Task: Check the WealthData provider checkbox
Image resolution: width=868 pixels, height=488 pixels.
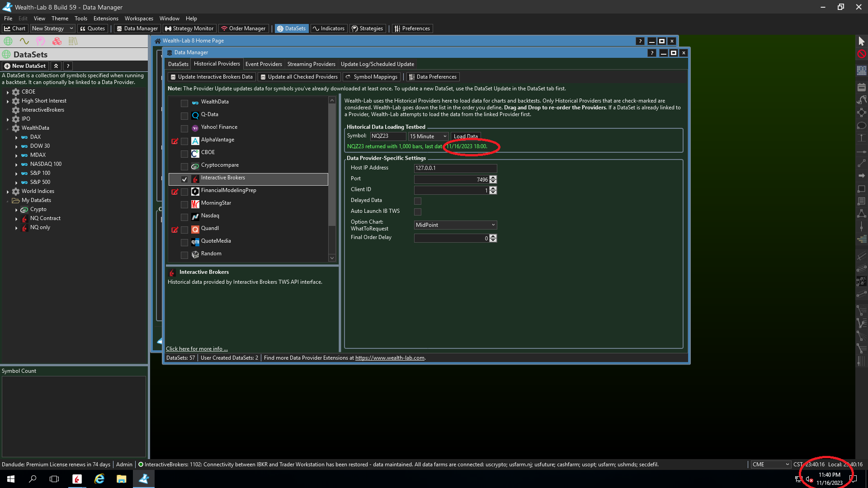Action: point(184,103)
